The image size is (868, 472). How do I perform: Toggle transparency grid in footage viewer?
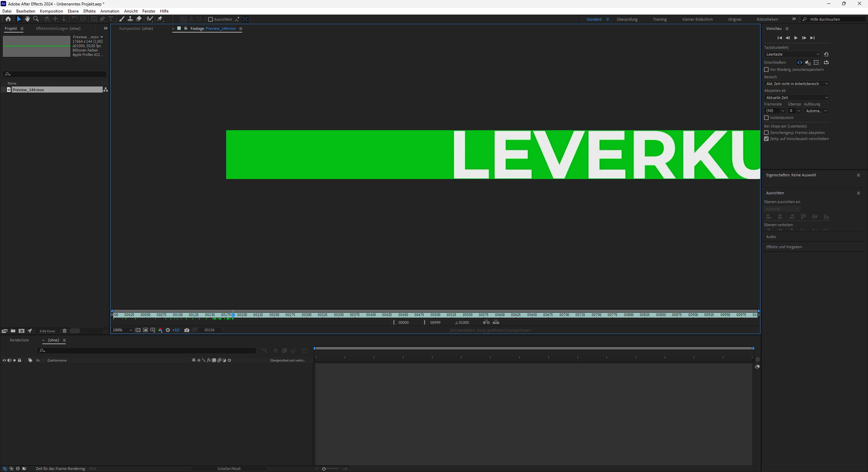click(138, 330)
